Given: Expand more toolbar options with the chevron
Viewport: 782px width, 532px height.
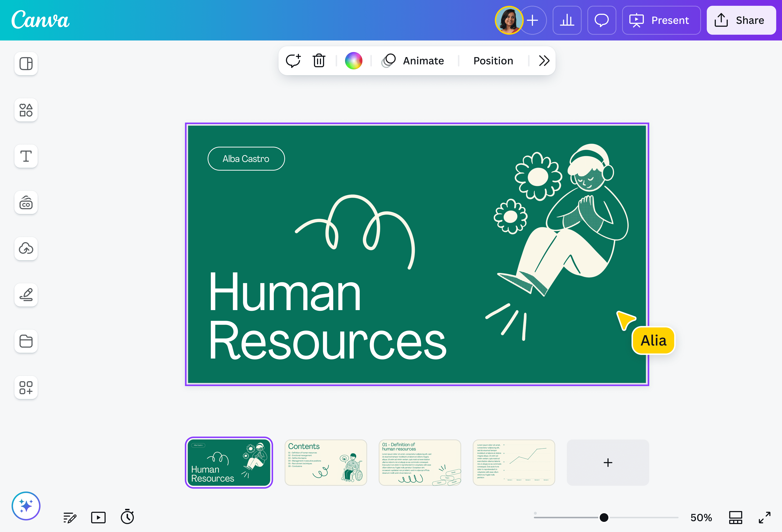Looking at the screenshot, I should pyautogui.click(x=544, y=61).
